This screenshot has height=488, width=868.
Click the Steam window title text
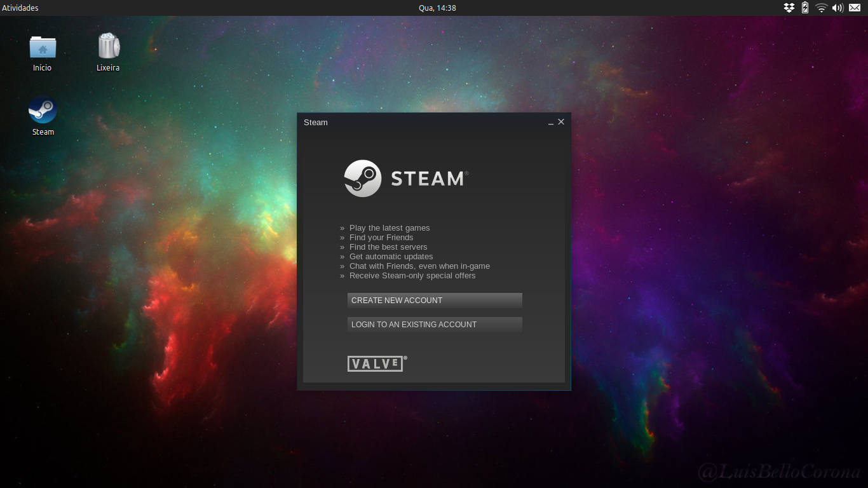(x=316, y=123)
